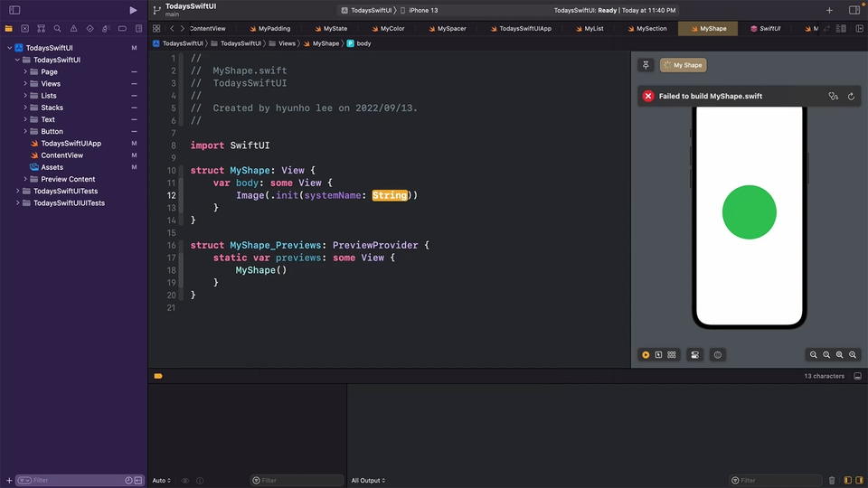Open the Symbol navigator
The image size is (868, 488).
pos(41,28)
